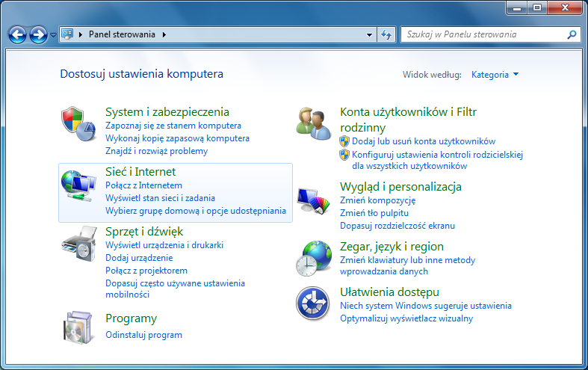The height and width of the screenshot is (370, 588).
Task: Click the refresh button beside address bar
Action: (x=386, y=34)
